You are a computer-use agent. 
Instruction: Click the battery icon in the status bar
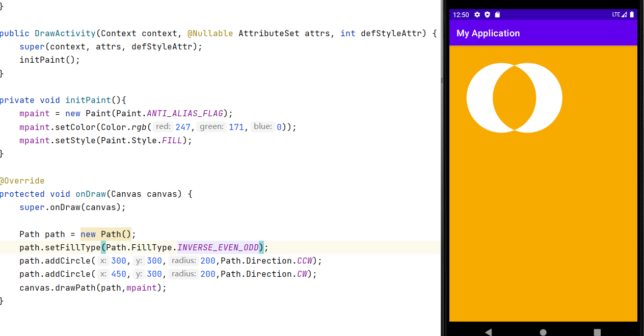(632, 15)
